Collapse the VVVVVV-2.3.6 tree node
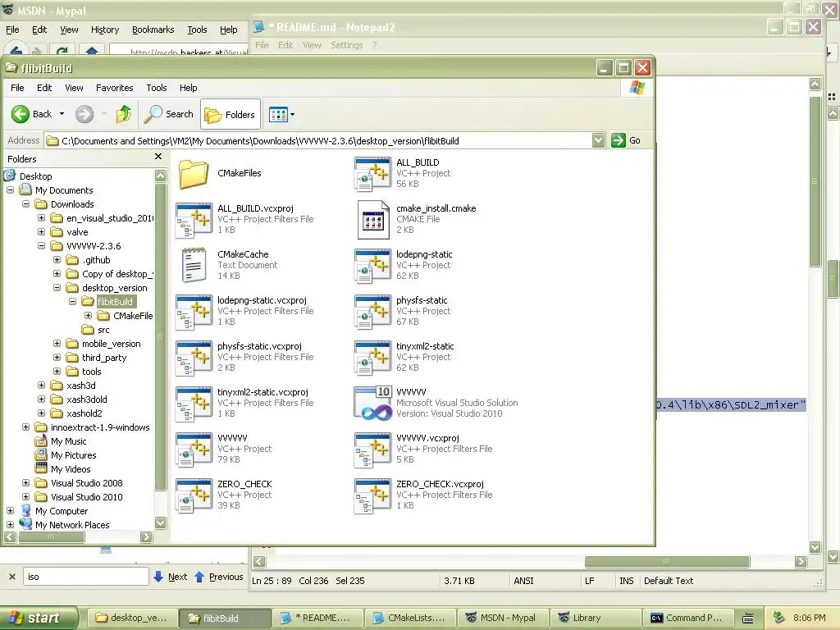 click(x=41, y=246)
